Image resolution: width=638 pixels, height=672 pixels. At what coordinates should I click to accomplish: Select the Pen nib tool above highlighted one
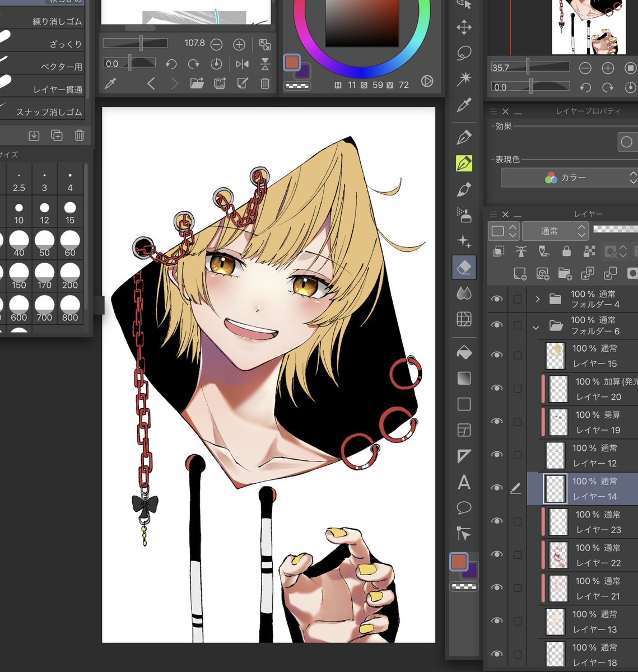pos(464,137)
